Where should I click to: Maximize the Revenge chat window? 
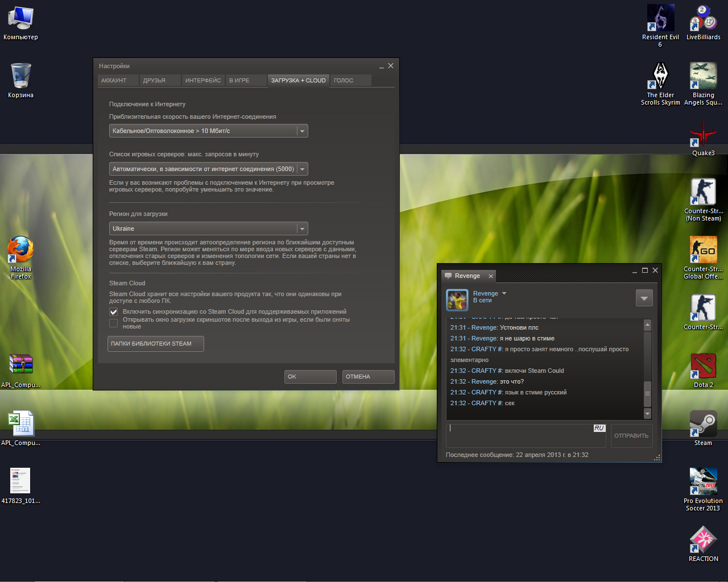click(x=645, y=271)
